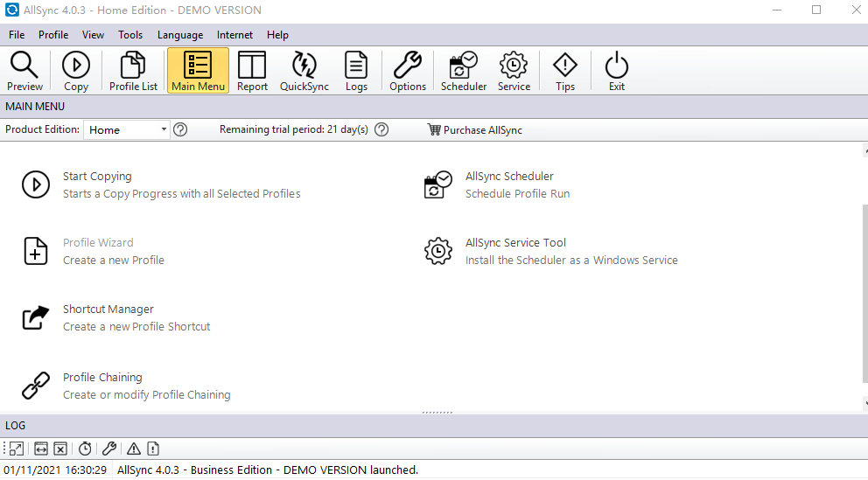The height and width of the screenshot is (480, 868).
Task: Toggle the log warnings filter triangle icon
Action: point(134,449)
